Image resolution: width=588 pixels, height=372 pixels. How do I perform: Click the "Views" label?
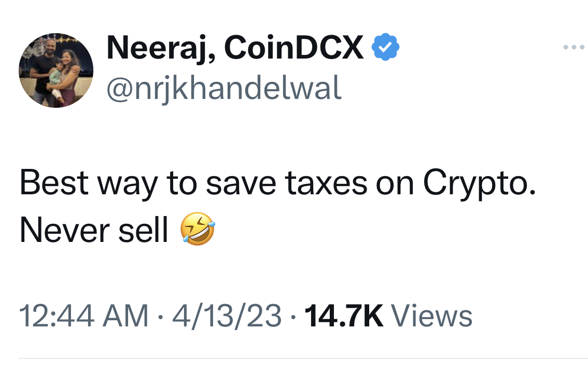pos(431,316)
